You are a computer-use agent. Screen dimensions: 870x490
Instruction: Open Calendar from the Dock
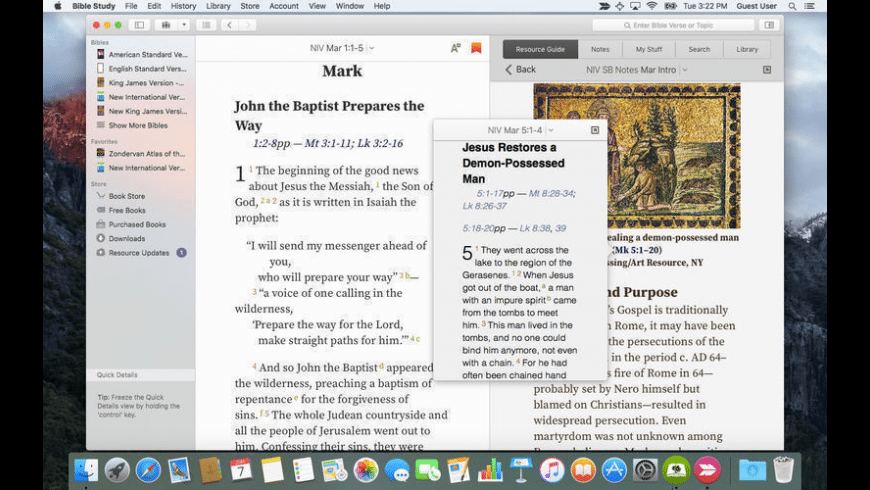[x=241, y=471]
